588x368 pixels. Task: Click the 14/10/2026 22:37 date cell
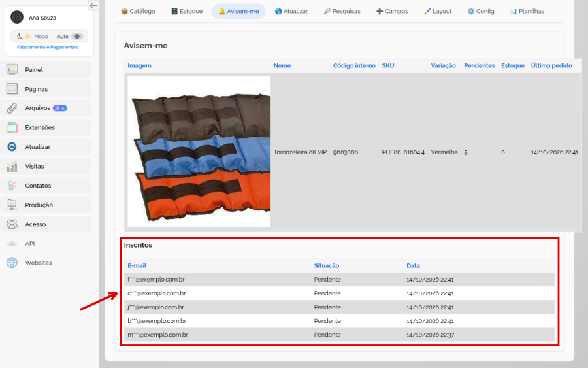click(430, 335)
